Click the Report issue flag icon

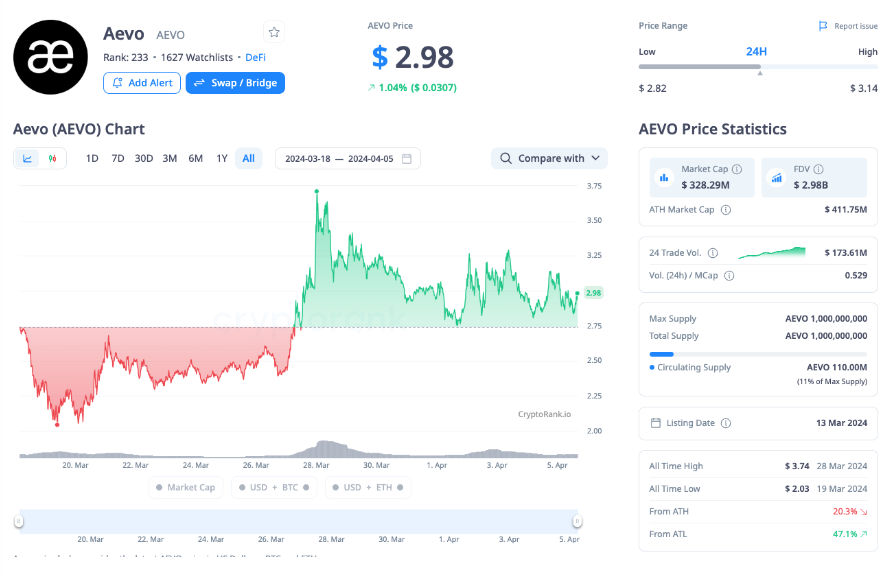pos(823,26)
